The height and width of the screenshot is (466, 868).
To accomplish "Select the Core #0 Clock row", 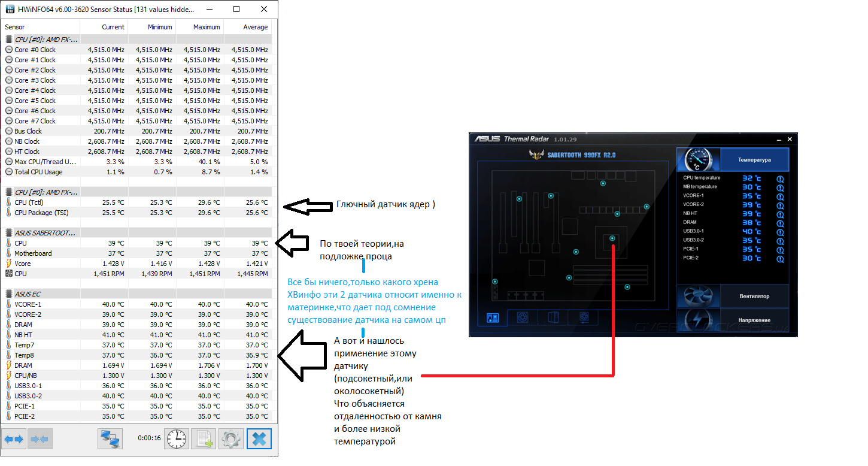I will 137,50.
